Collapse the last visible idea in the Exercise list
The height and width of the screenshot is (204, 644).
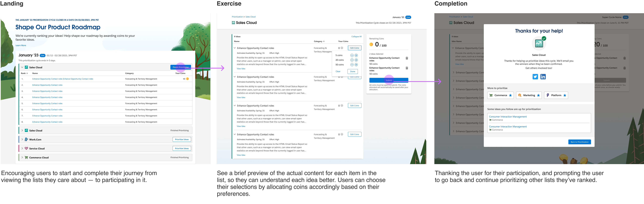(234, 134)
